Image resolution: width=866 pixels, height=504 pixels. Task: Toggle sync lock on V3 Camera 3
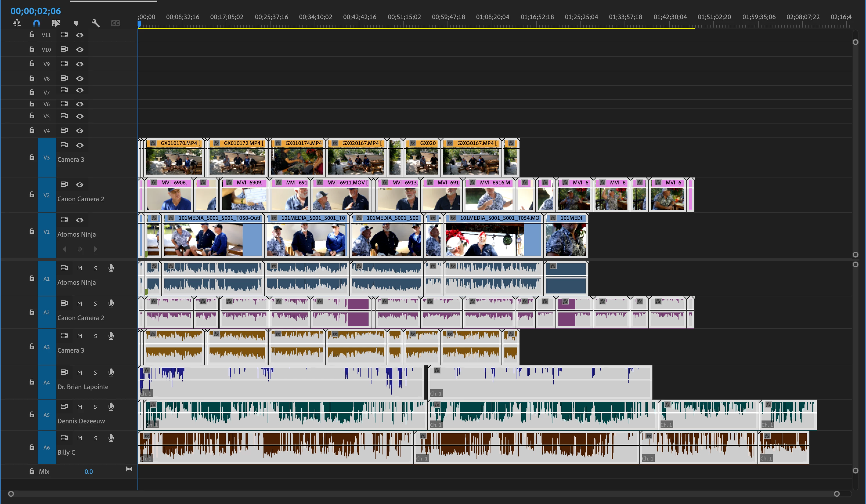[x=64, y=145]
